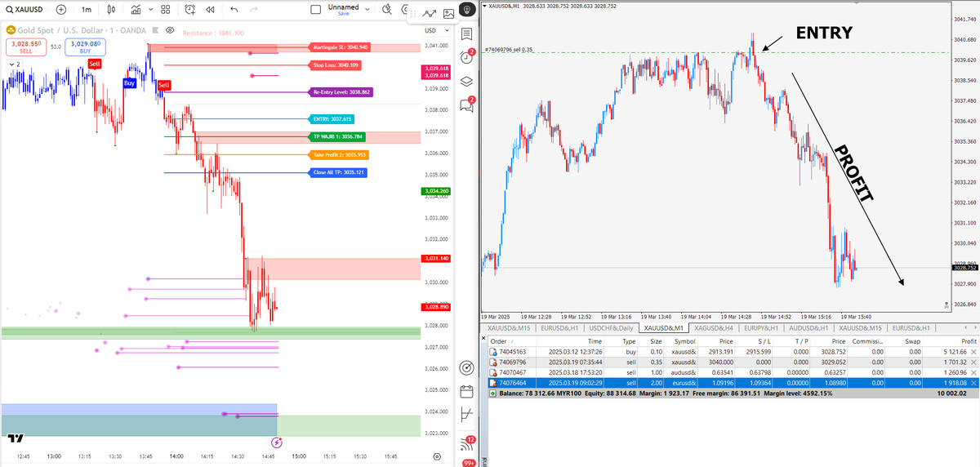Close trade 74076464 with its X
The image size is (980, 467).
click(973, 382)
